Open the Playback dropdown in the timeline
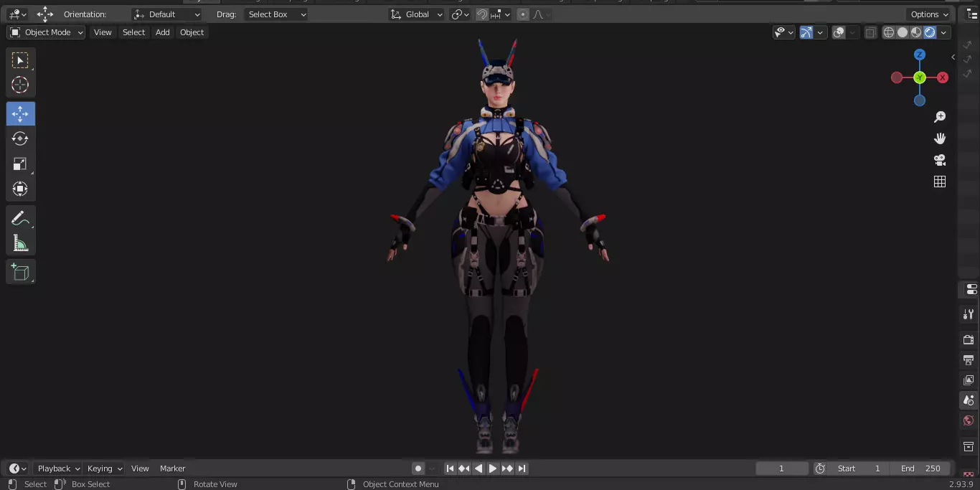Screen dimensions: 980x490 coord(59,468)
